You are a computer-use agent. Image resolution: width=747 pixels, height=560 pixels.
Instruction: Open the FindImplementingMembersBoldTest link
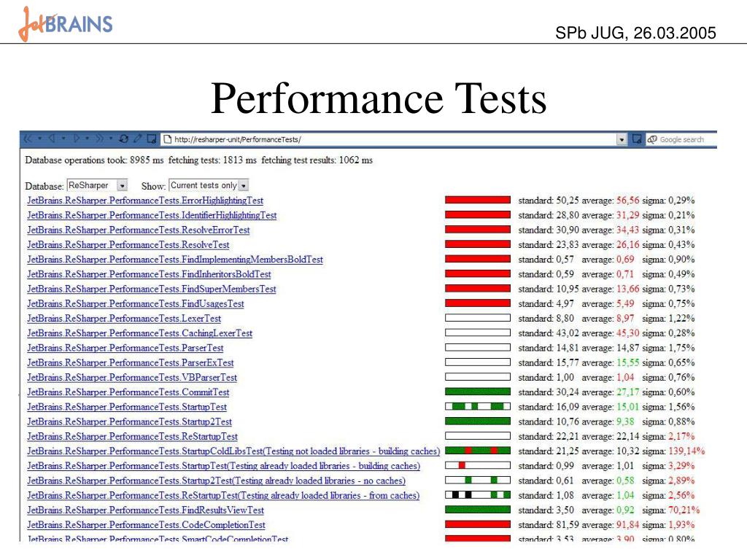tap(175, 260)
